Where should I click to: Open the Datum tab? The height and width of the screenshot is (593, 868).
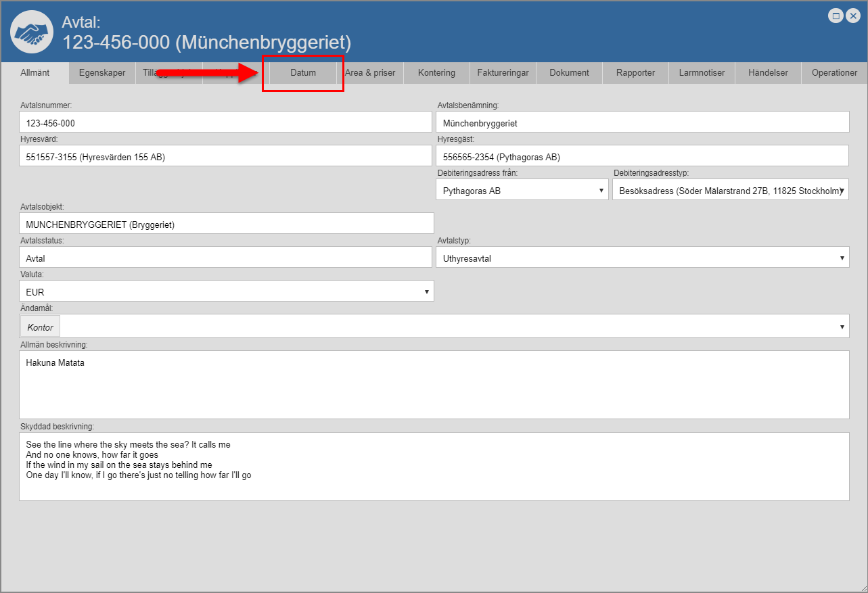(x=303, y=73)
